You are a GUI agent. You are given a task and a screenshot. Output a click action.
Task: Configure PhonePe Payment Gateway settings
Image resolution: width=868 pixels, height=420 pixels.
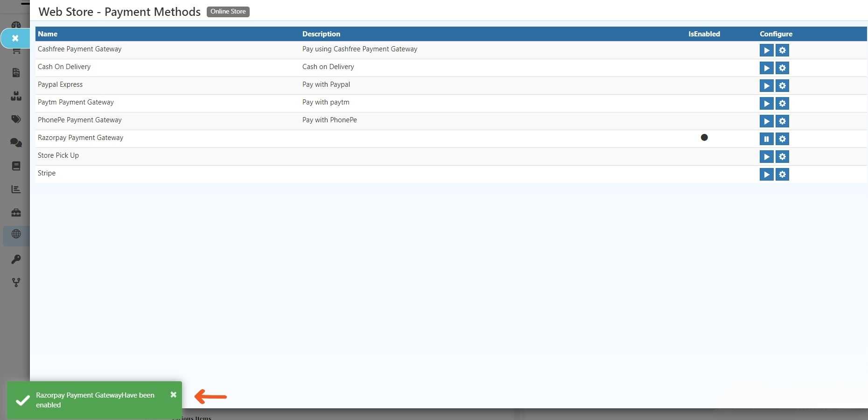click(x=782, y=121)
